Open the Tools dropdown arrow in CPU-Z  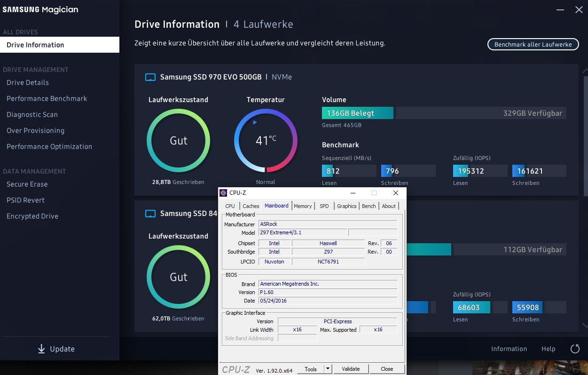pyautogui.click(x=328, y=369)
